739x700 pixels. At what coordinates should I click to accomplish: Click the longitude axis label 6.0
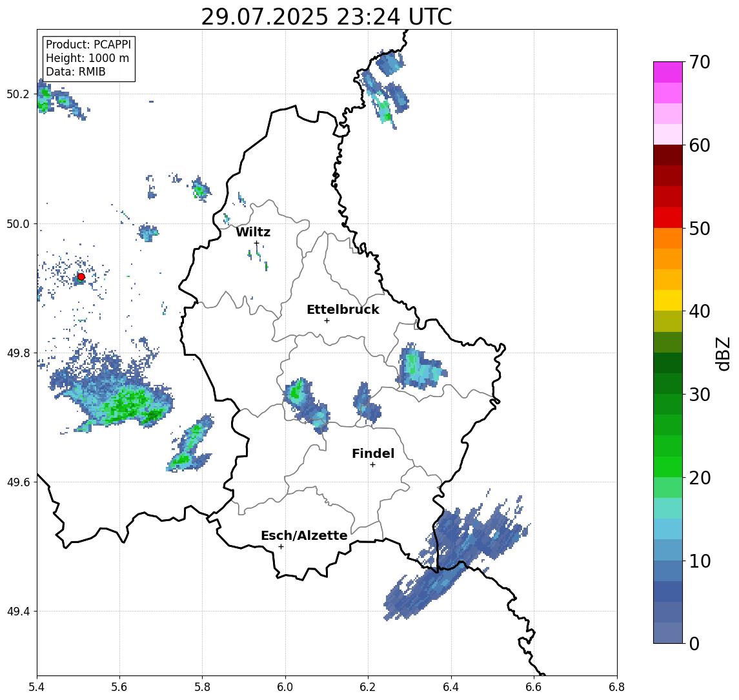click(286, 687)
